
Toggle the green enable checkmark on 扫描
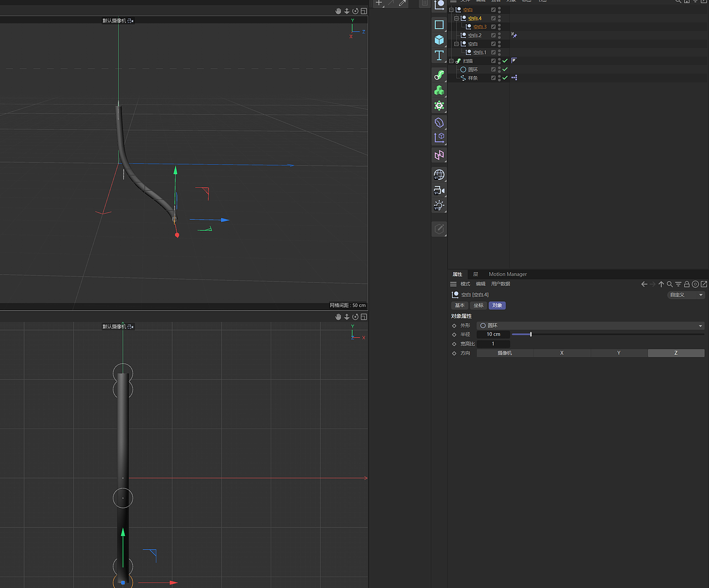(x=505, y=61)
